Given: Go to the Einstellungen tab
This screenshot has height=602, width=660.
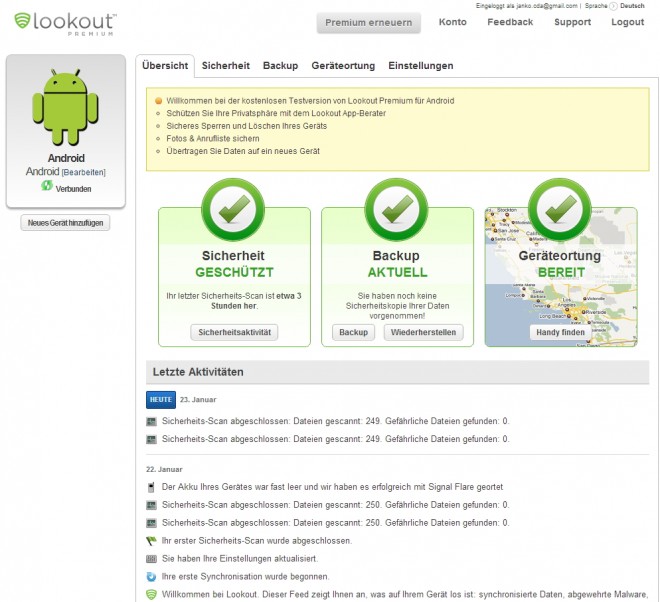Looking at the screenshot, I should coord(420,66).
